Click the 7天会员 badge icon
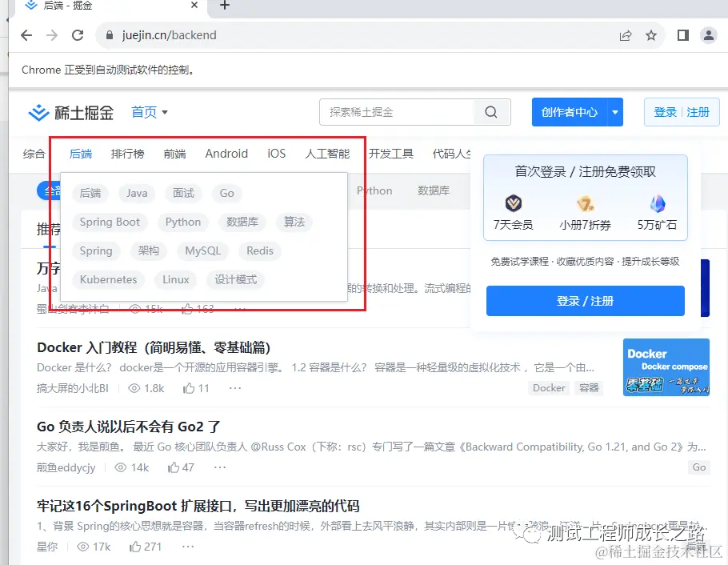This screenshot has height=565, width=728. point(513,202)
